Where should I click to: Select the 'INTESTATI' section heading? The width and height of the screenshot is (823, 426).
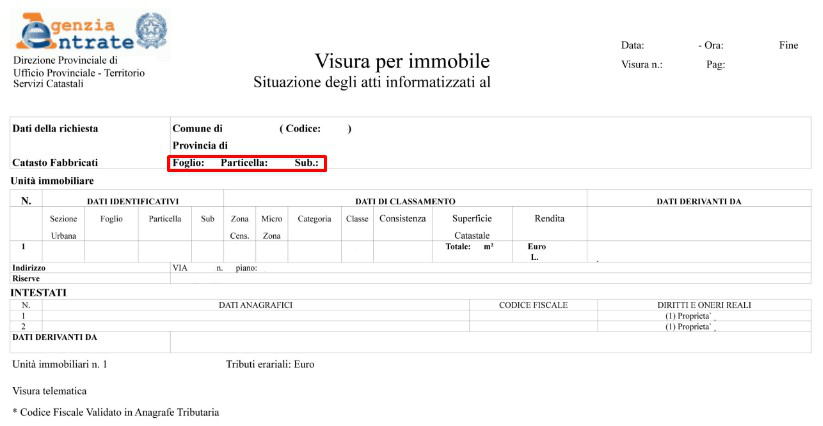pyautogui.click(x=38, y=293)
